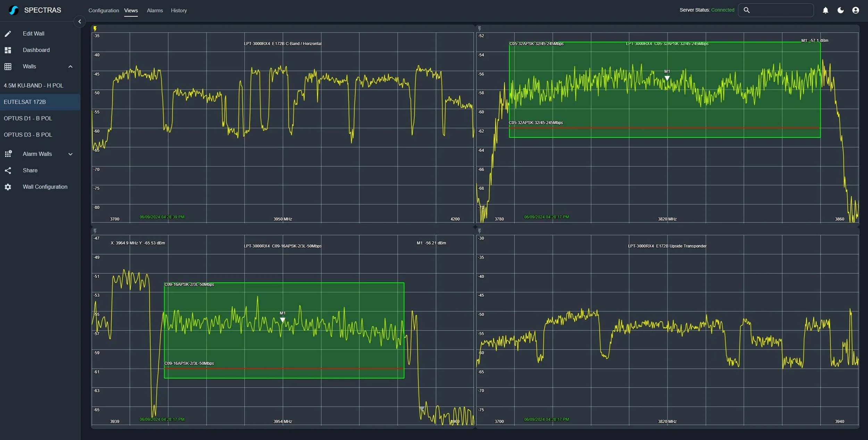
Task: Click '4200' stop frequency label
Action: 455,219
